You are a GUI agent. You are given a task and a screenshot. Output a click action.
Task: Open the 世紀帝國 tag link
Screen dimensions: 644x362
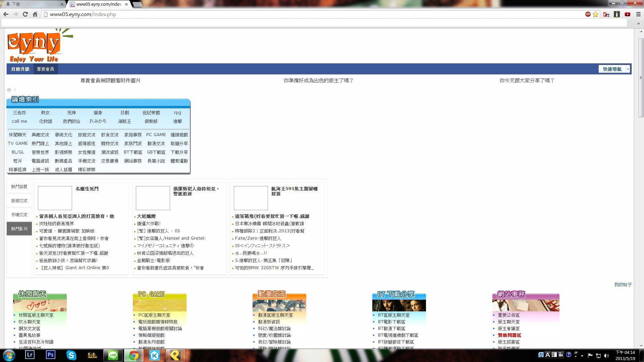(x=151, y=113)
